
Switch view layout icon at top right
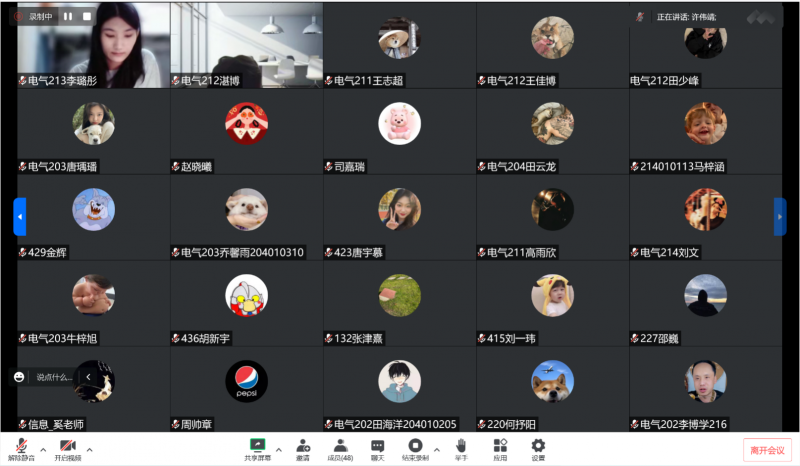pyautogui.click(x=761, y=17)
